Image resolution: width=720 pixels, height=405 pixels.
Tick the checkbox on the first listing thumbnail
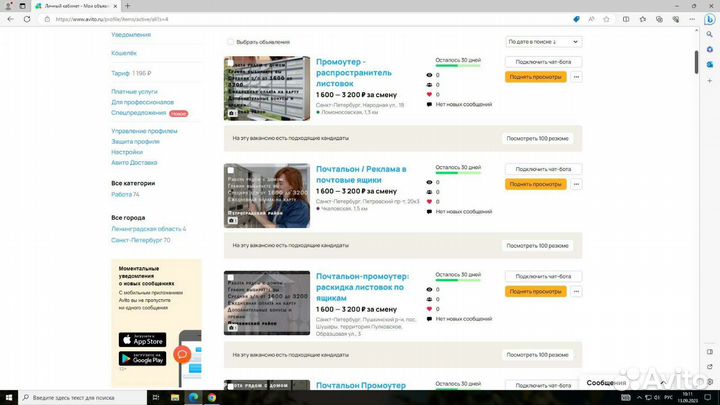[x=230, y=63]
